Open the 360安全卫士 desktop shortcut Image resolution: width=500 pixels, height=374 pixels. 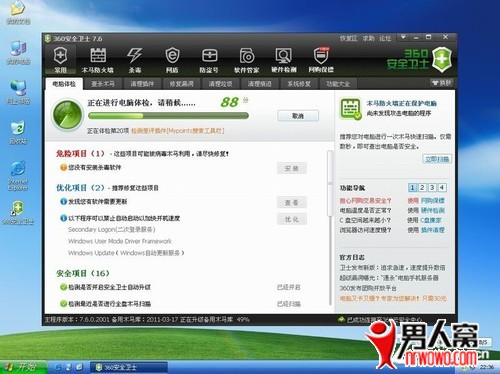(x=18, y=212)
